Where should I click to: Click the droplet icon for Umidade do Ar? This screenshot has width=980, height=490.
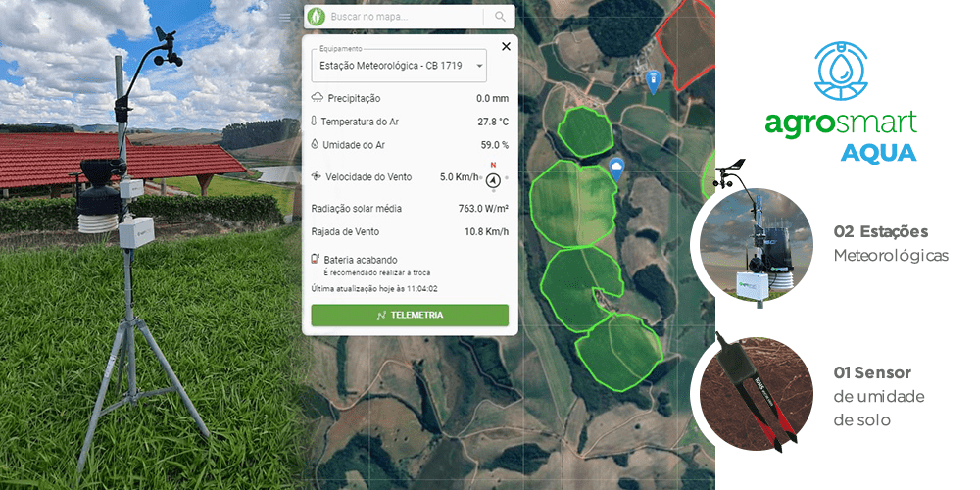pos(315,144)
